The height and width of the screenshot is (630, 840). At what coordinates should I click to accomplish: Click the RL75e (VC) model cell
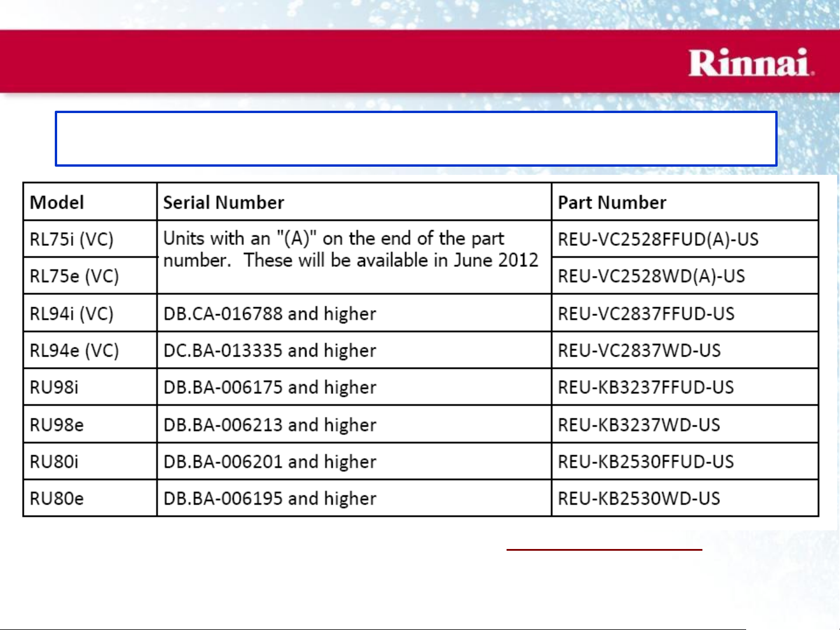coord(74,276)
